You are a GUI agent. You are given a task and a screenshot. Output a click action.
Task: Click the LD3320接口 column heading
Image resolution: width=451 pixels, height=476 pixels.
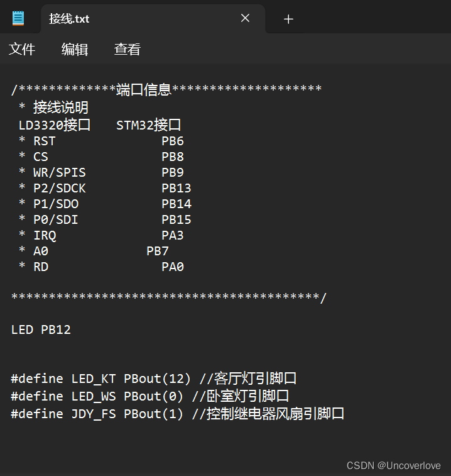55,125
